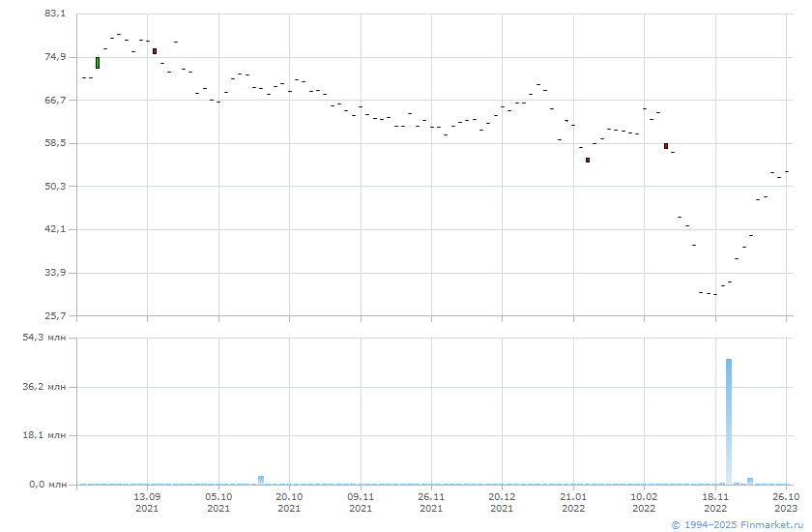Click the 21.01 2022 date label
This screenshot has height=532, width=812.
pyautogui.click(x=573, y=502)
